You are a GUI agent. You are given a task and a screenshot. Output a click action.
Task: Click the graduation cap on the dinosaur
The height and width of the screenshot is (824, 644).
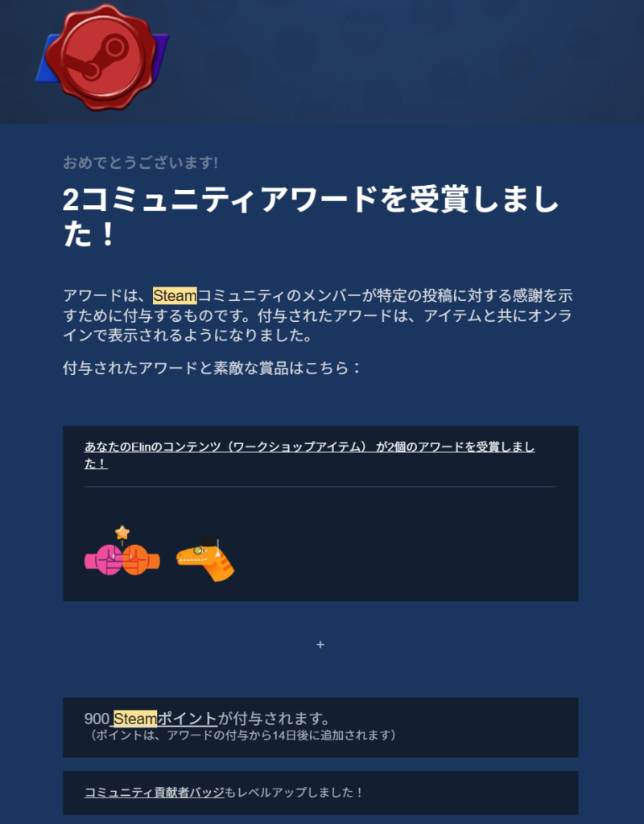tap(208, 542)
